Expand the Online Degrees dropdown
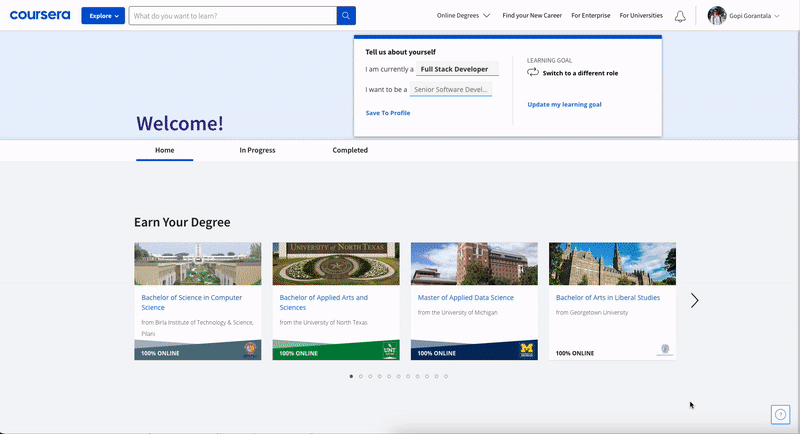The image size is (800, 434). click(x=463, y=15)
